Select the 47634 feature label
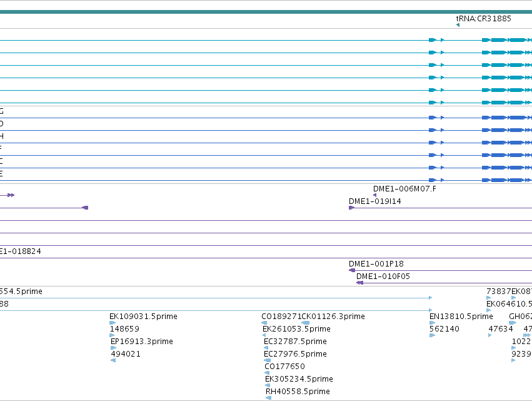The image size is (532, 401). click(501, 329)
